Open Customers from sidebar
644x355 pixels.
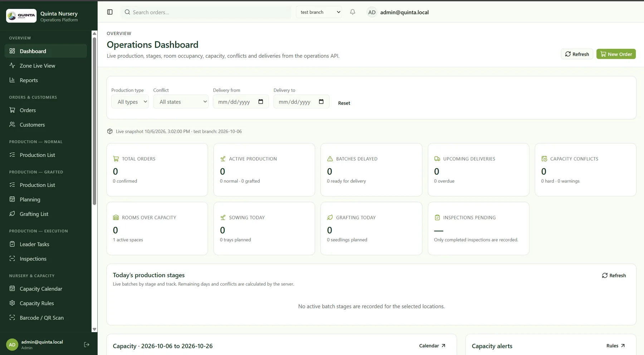pyautogui.click(x=46, y=125)
